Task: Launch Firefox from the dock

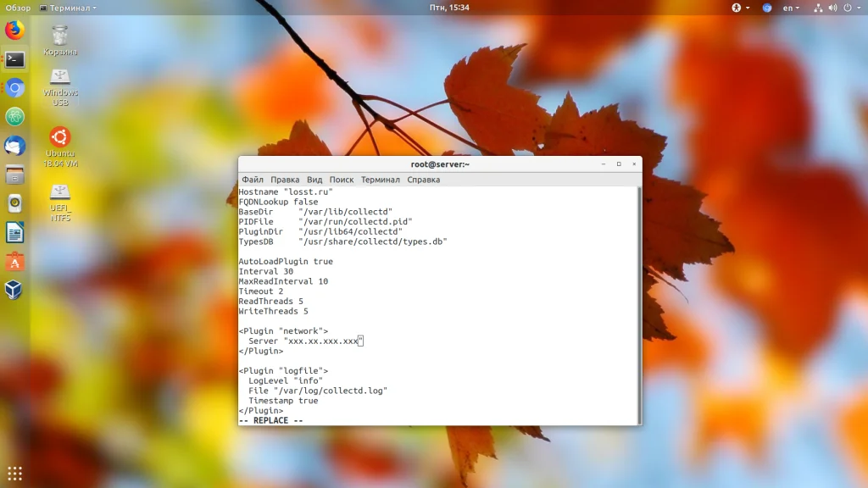Action: (x=14, y=30)
